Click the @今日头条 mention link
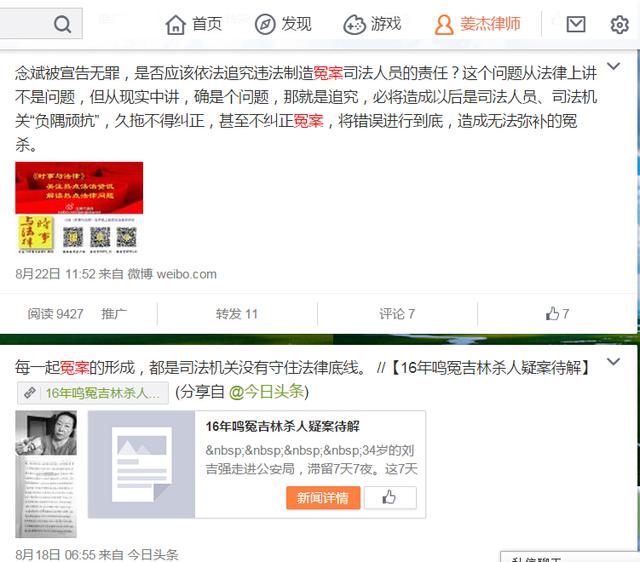The image size is (640, 562). coord(267,392)
